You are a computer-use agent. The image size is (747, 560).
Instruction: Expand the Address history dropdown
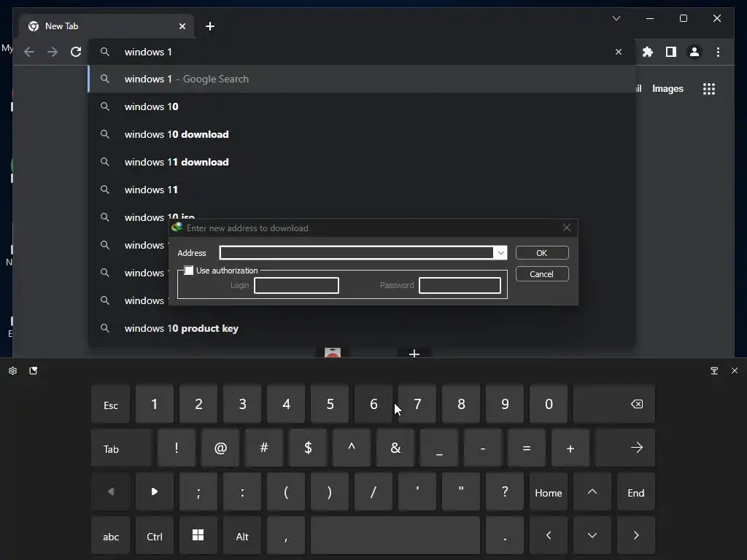pos(500,253)
